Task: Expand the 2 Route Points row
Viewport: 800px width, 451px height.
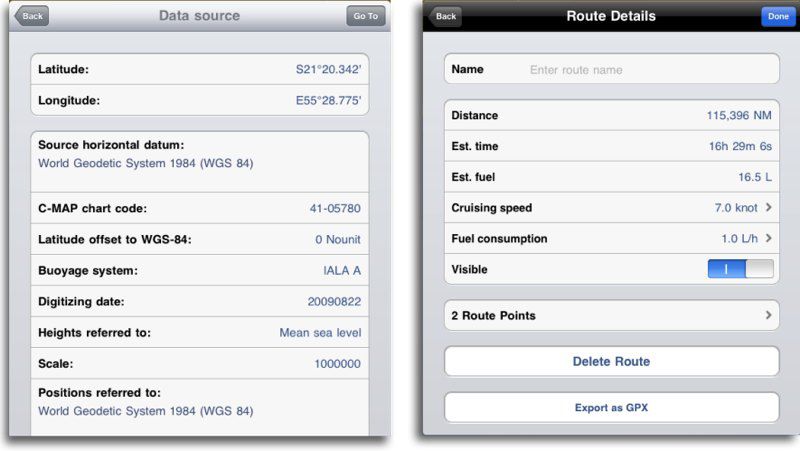Action: 612,315
